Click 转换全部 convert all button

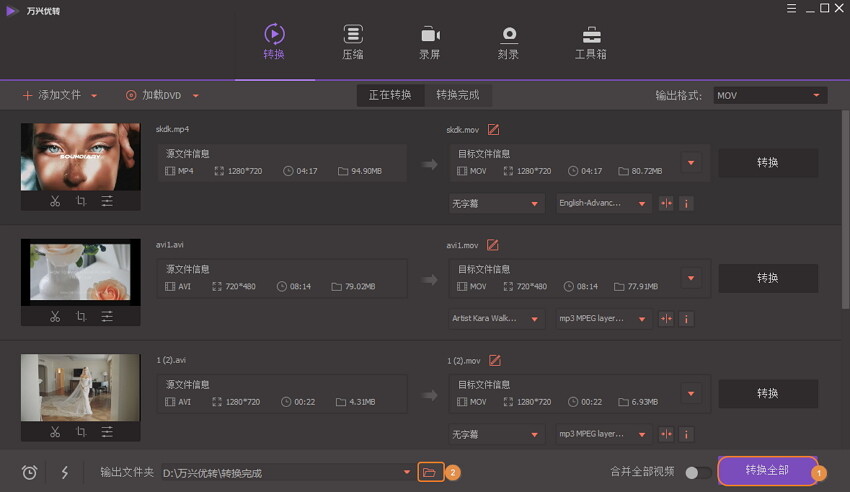coord(767,470)
